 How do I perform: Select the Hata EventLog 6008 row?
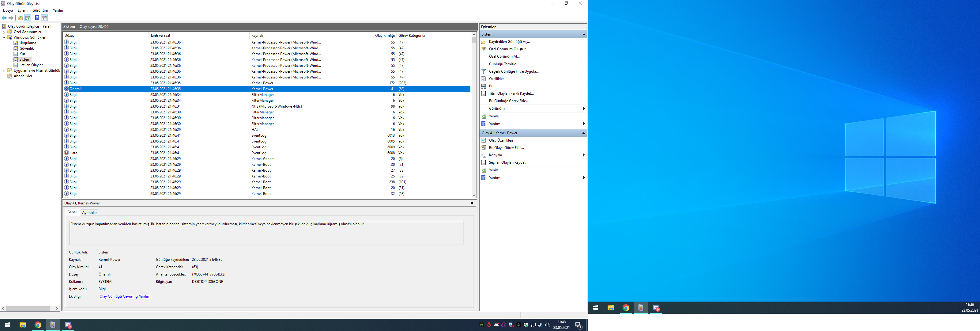(x=267, y=153)
